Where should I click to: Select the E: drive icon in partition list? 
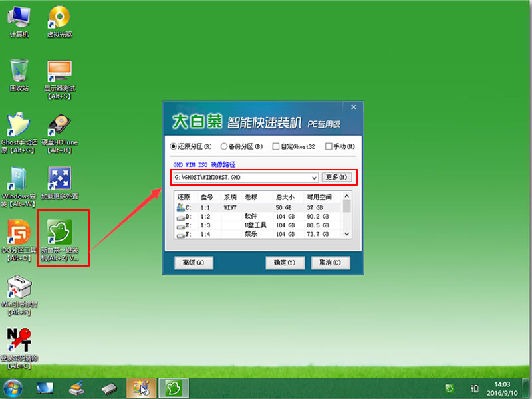(180, 226)
